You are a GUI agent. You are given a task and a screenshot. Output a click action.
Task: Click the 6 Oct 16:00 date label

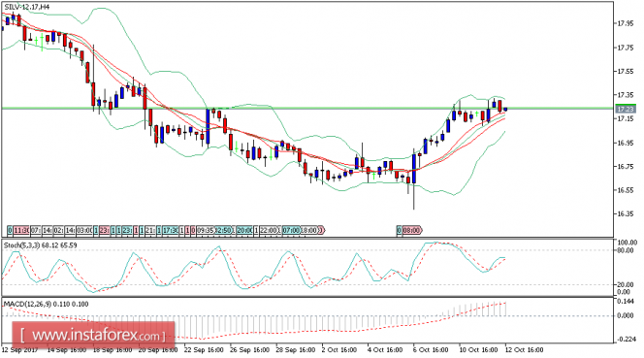[432, 350]
